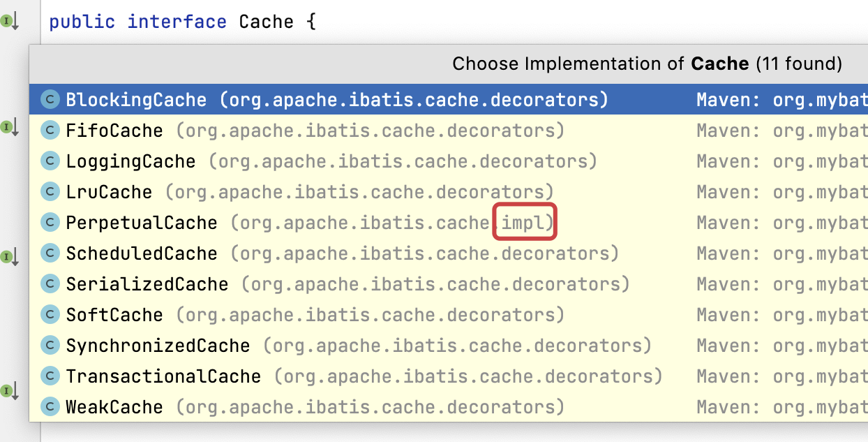The image size is (868, 442).
Task: Click the package name next to LruCache
Action: 359,192
